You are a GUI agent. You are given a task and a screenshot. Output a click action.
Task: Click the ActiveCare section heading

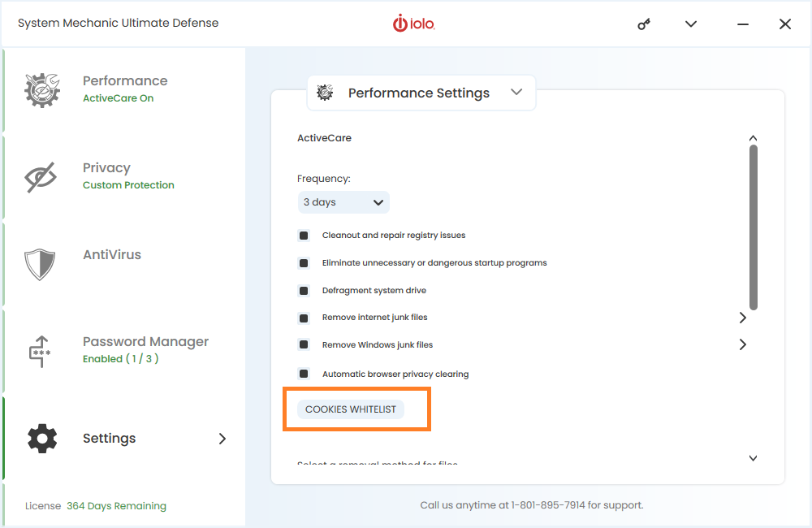coord(324,138)
